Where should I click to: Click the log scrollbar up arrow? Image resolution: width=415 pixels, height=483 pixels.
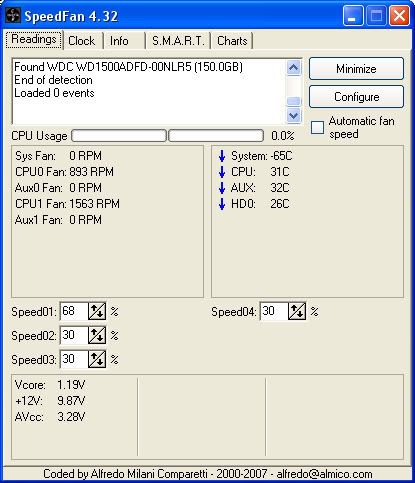point(293,68)
